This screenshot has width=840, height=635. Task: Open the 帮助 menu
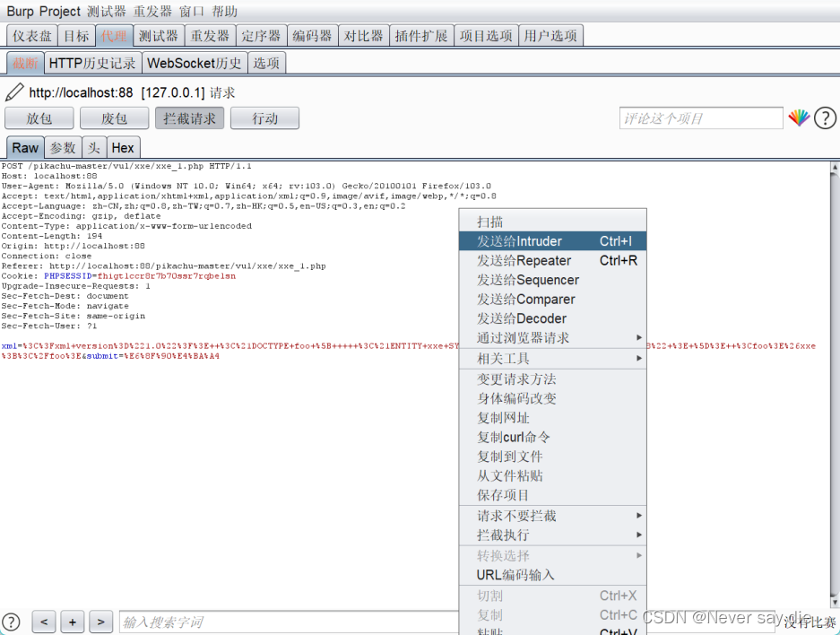[x=224, y=12]
